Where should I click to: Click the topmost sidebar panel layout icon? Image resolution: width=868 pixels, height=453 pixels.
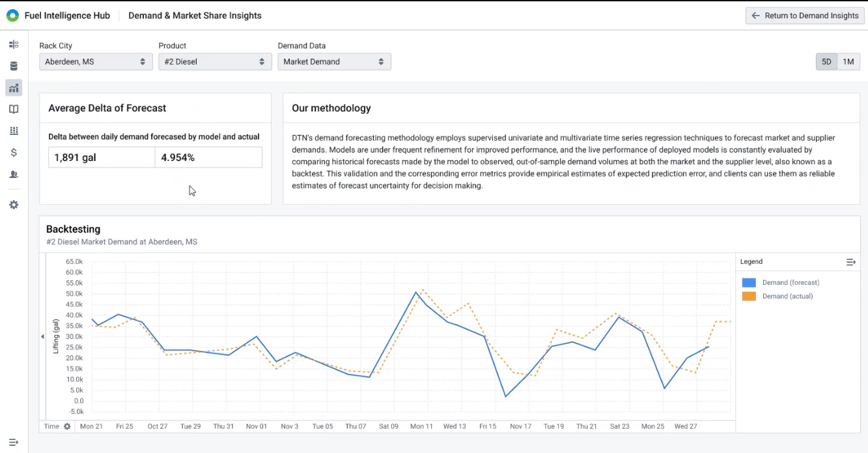click(x=14, y=44)
